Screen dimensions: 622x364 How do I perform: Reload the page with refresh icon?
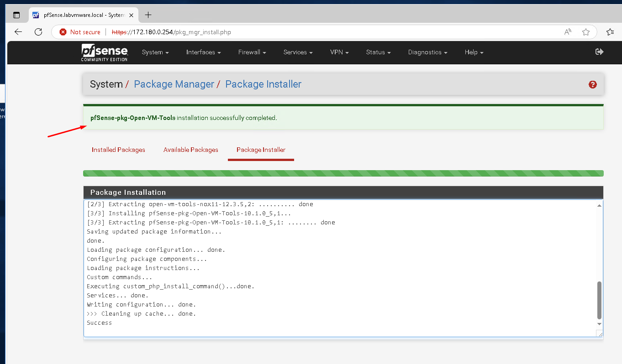click(x=38, y=32)
